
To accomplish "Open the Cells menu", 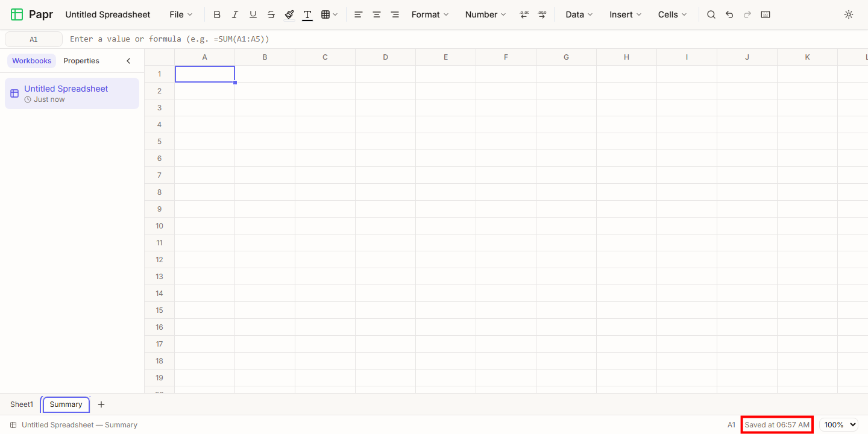I will pos(672,14).
